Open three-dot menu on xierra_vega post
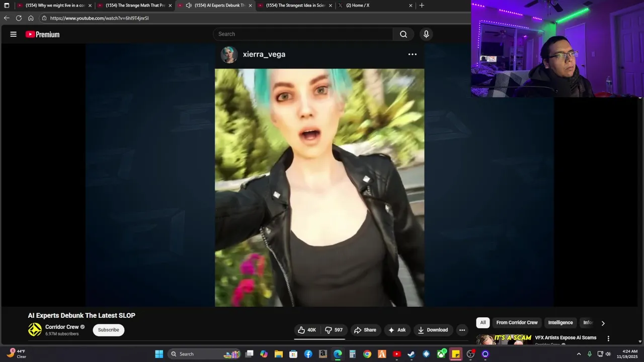The width and height of the screenshot is (644, 362). (x=412, y=54)
